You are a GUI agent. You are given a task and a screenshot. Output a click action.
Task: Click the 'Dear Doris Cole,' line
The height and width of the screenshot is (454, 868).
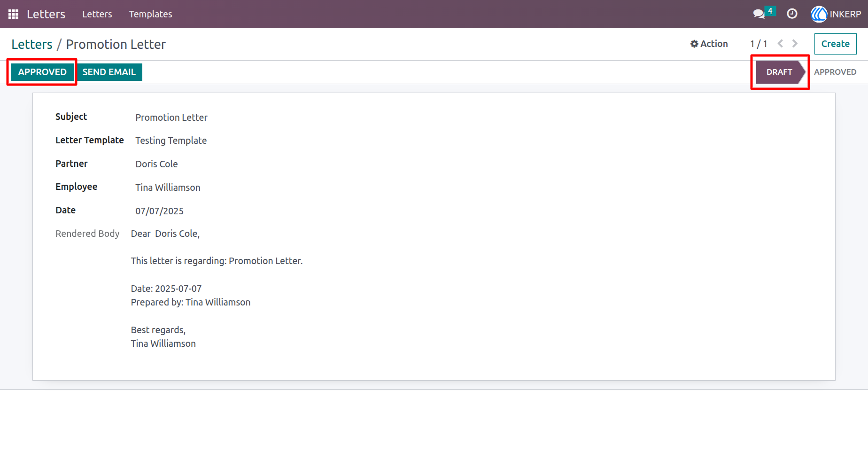[x=165, y=234]
